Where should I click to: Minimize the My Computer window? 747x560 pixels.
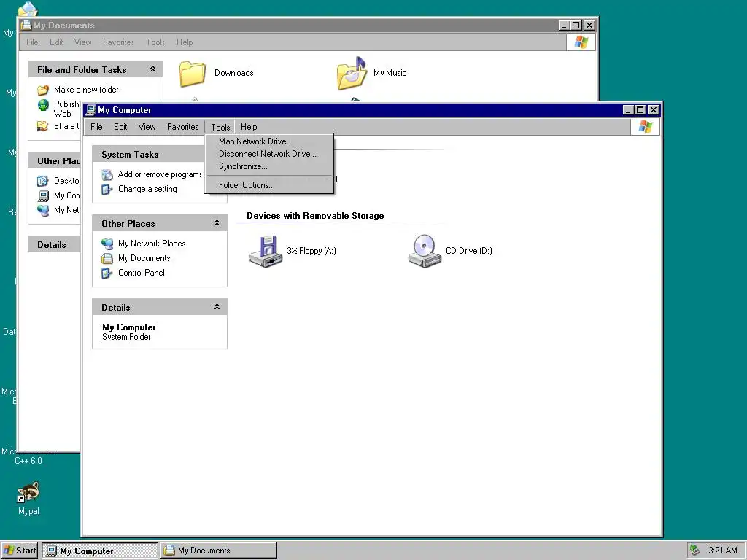point(628,110)
